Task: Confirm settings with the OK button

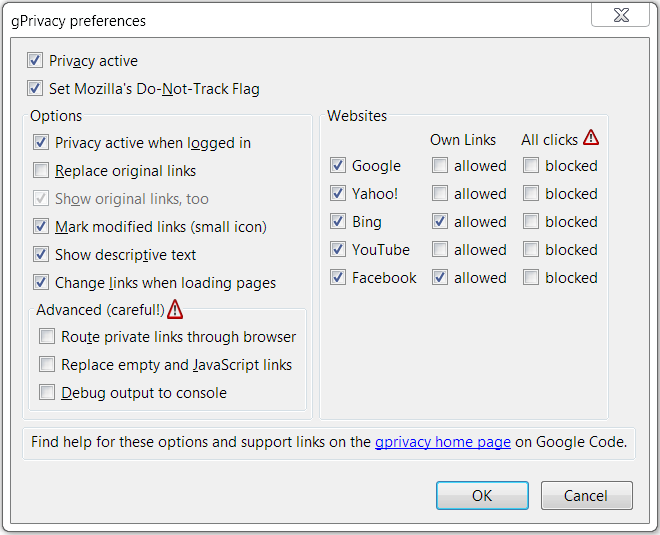Action: pos(482,495)
